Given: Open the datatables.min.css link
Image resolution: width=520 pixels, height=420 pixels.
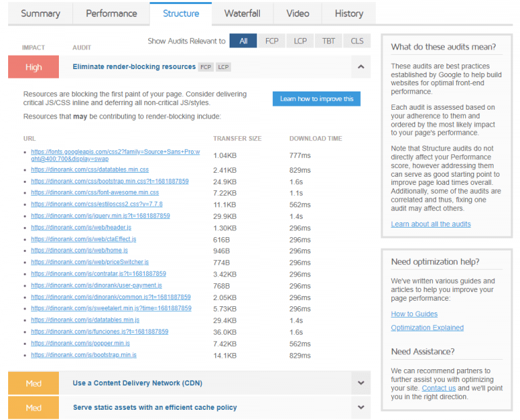Looking at the screenshot, I should coord(90,169).
